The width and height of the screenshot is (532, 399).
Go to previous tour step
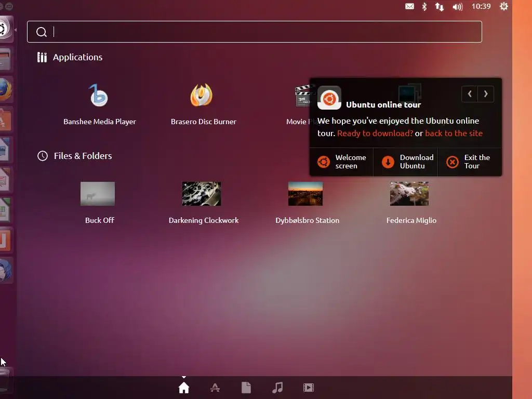tap(470, 94)
